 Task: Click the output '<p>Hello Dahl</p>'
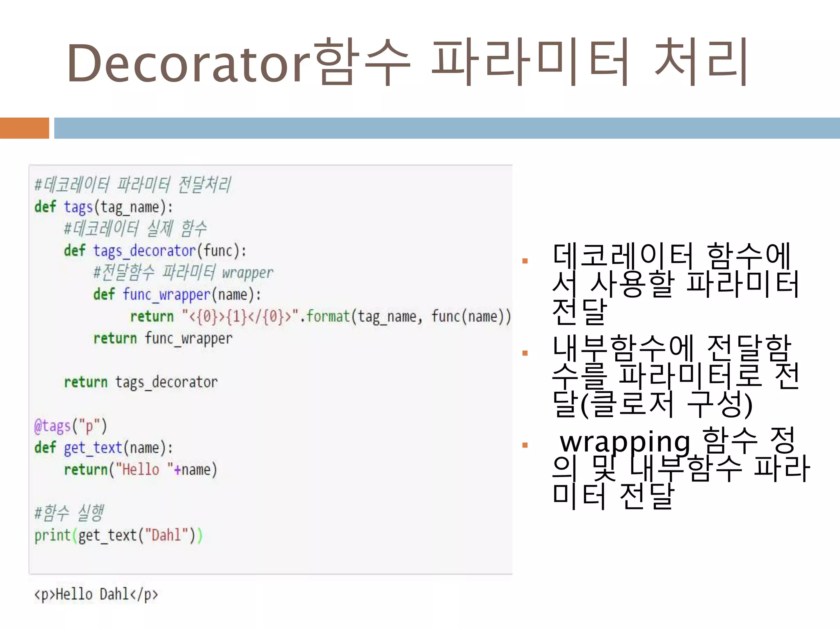click(96, 594)
